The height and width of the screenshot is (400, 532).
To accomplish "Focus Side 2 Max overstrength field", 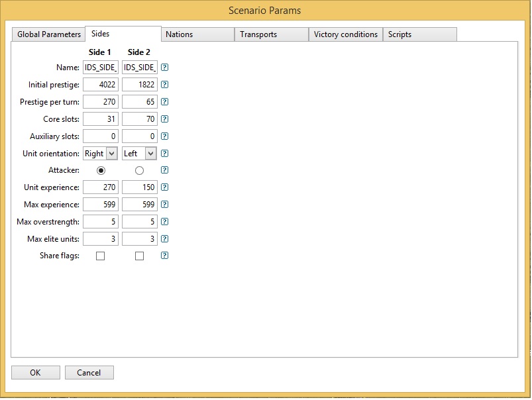I will (x=140, y=222).
